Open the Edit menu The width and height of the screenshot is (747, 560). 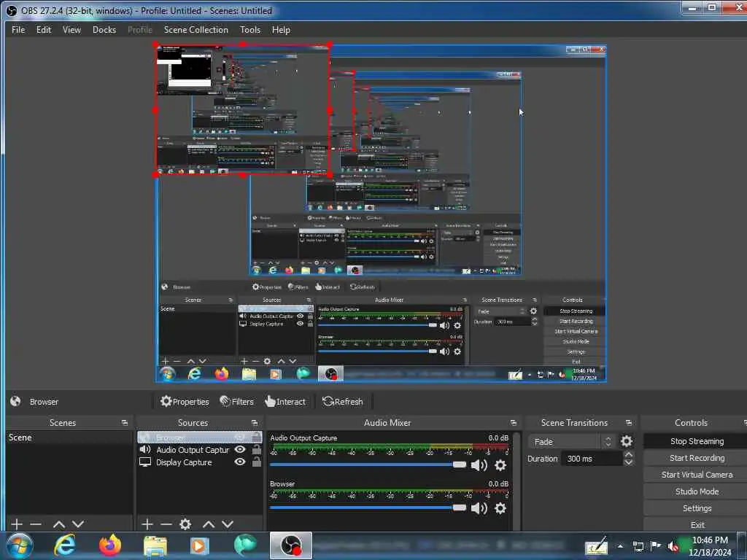[x=43, y=29]
